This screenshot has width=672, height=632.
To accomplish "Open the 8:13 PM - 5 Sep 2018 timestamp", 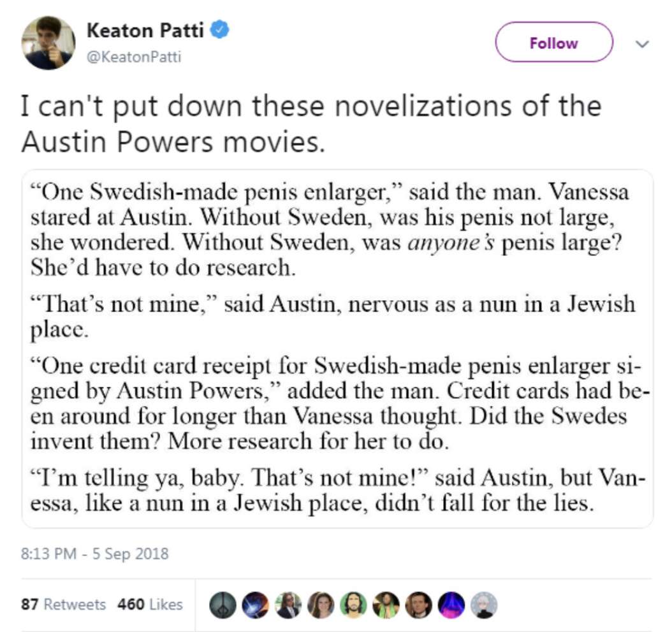I will 95,553.
